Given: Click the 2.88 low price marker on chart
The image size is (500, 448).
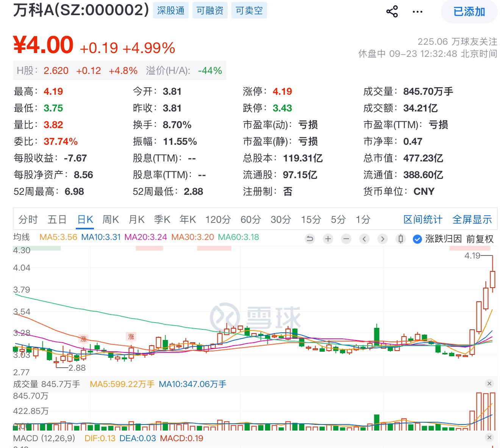Looking at the screenshot, I should point(77,368).
